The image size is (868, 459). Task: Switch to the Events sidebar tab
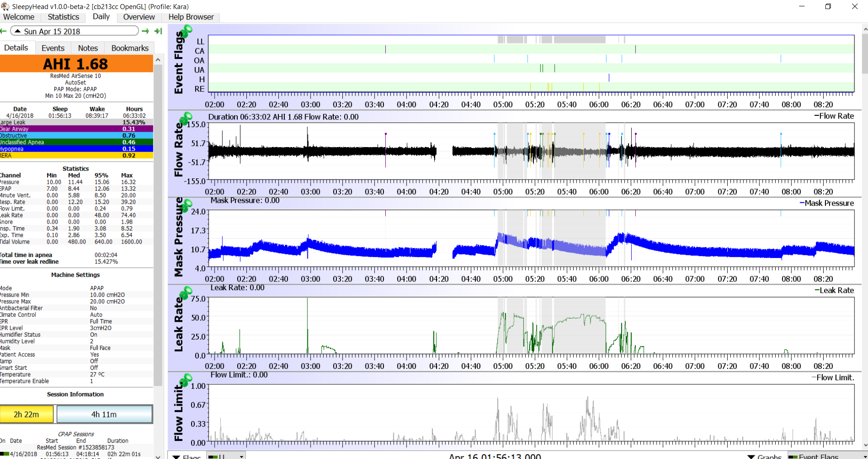(53, 48)
